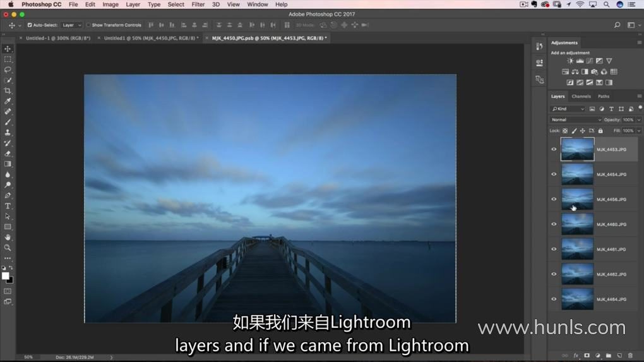Open layer style fx menu
The width and height of the screenshot is (644, 362).
[x=576, y=356]
